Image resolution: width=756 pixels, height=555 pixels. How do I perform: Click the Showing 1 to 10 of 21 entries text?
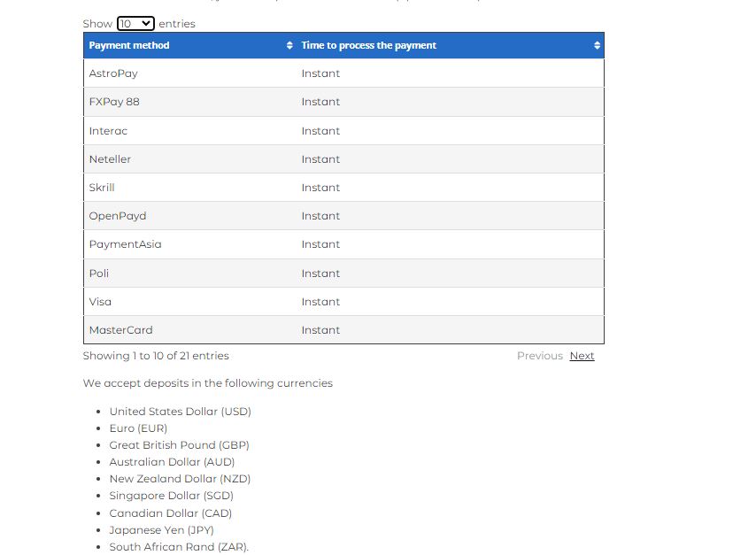(x=156, y=356)
